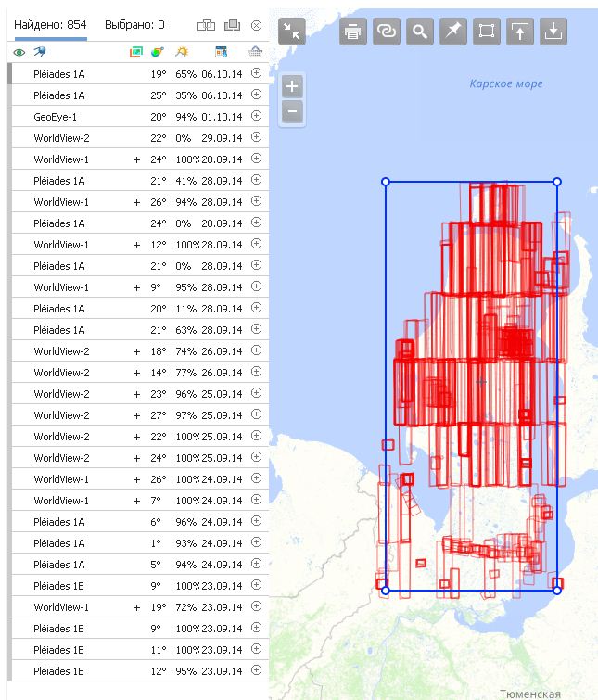
Task: Collapse the map with shrink arrows icon
Action: (x=292, y=32)
